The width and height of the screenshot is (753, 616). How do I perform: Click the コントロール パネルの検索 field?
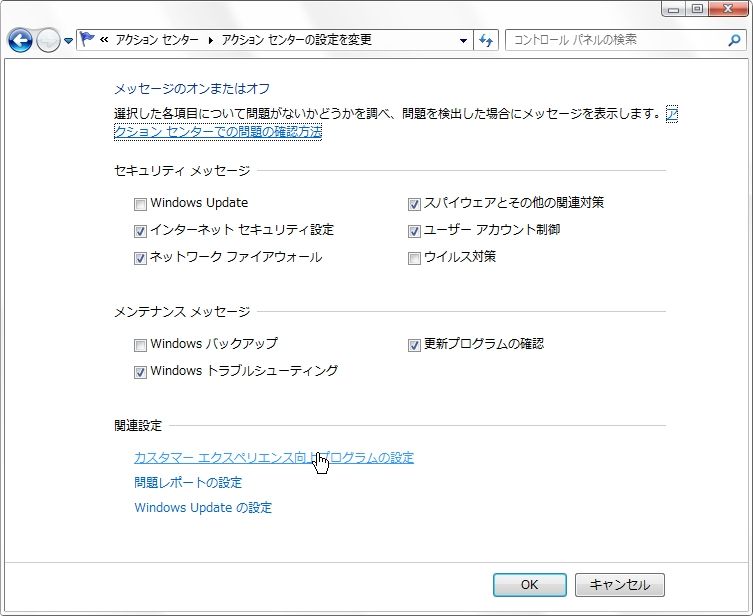(617, 40)
